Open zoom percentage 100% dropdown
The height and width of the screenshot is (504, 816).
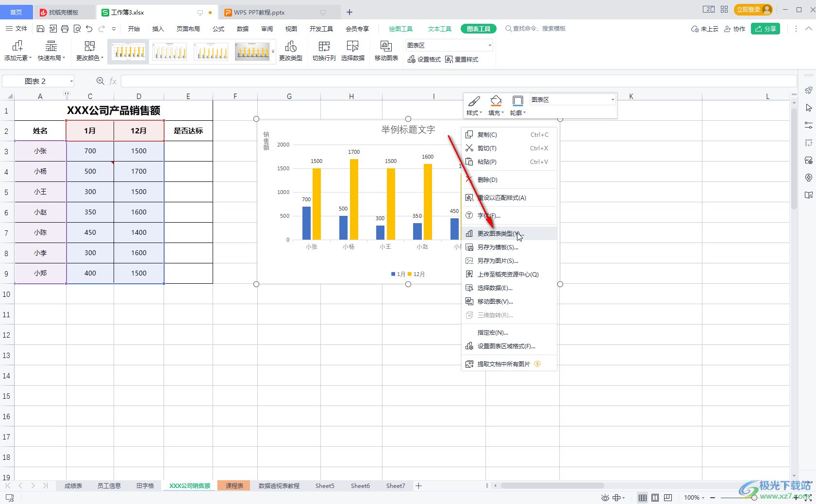point(694,498)
